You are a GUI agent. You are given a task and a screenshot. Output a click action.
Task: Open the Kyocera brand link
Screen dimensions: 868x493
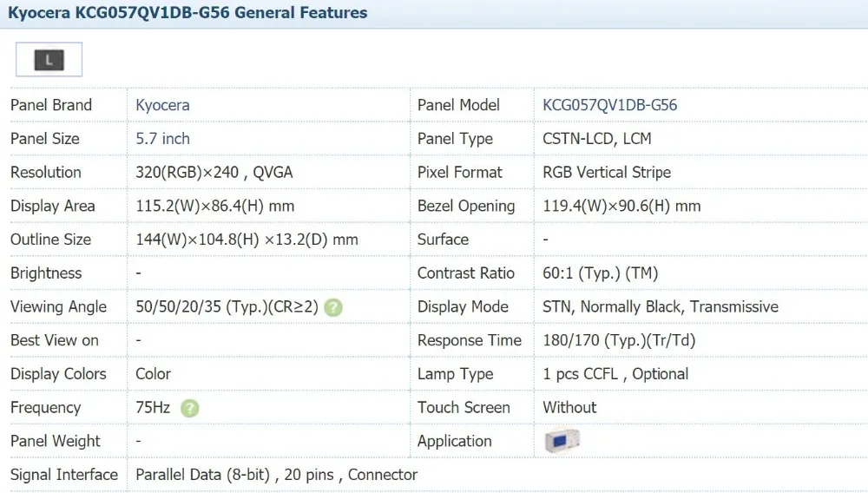tap(162, 105)
